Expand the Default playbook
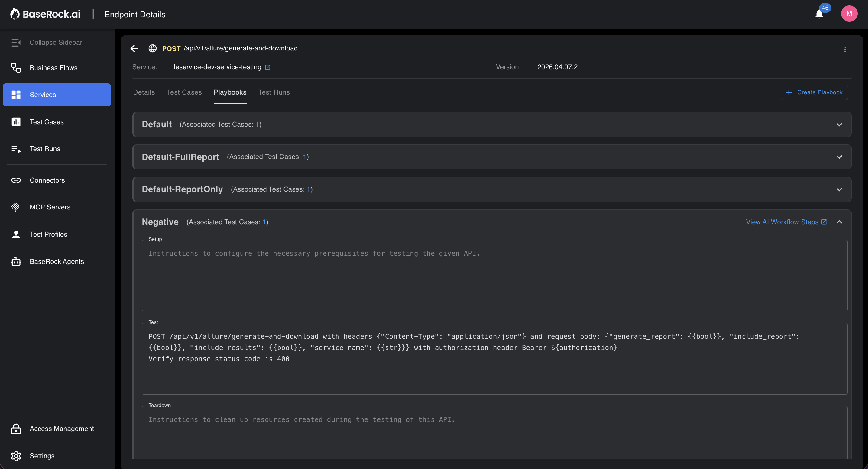 (x=839, y=124)
